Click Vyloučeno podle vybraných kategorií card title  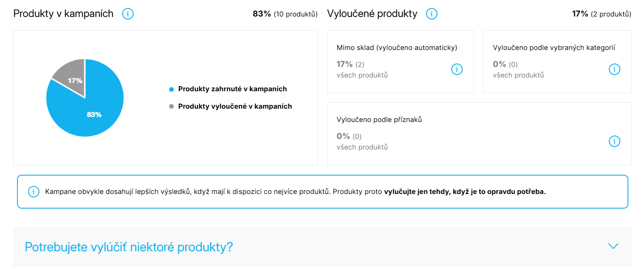pyautogui.click(x=554, y=47)
